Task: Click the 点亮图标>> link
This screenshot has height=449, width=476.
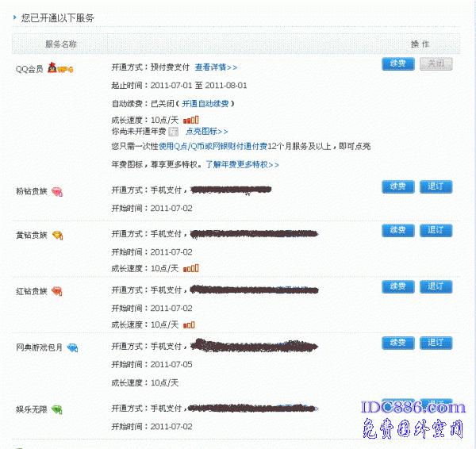Action: (x=206, y=131)
